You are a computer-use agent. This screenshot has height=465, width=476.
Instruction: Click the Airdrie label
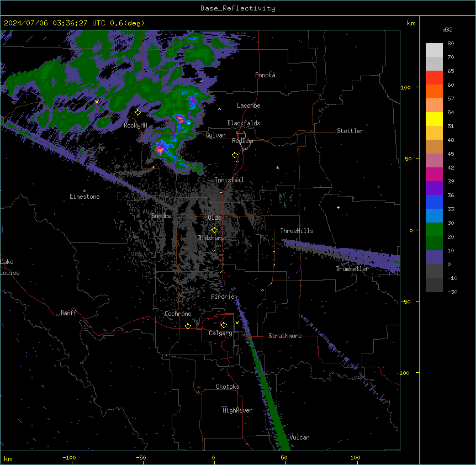pyautogui.click(x=223, y=297)
